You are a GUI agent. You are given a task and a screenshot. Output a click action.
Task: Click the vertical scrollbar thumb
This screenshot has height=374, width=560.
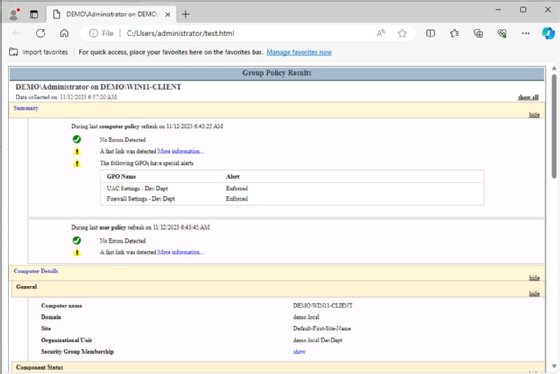point(554,126)
